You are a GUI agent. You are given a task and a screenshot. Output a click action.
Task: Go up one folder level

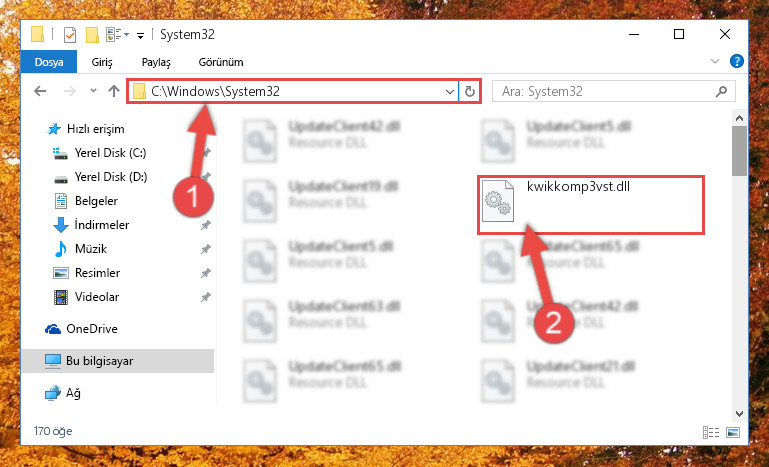pyautogui.click(x=114, y=91)
